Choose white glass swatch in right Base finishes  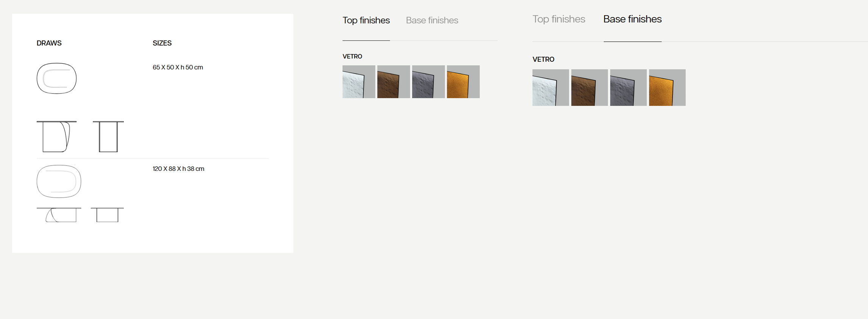551,88
